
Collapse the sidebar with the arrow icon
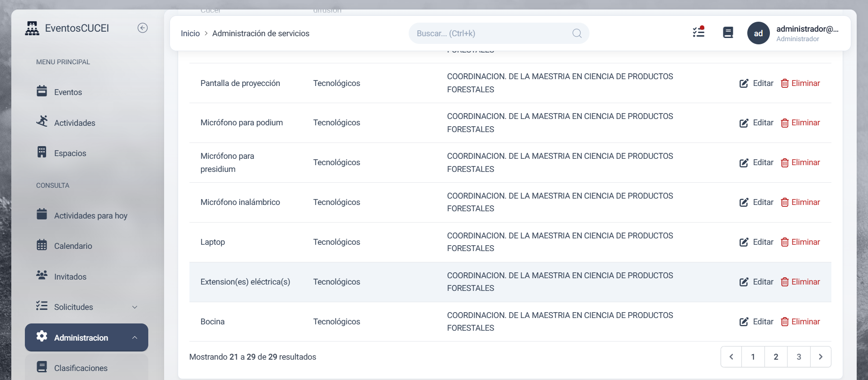tap(142, 28)
